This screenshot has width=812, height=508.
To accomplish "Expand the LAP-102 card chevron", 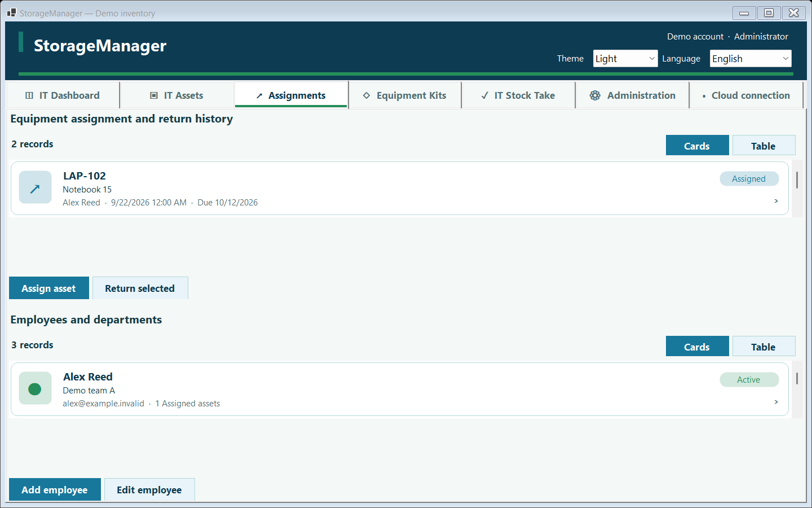I will click(776, 201).
